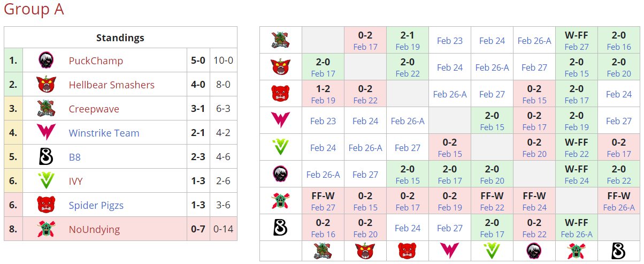Click the PuckChamp logo in the crosstable's left column

pos(280,174)
